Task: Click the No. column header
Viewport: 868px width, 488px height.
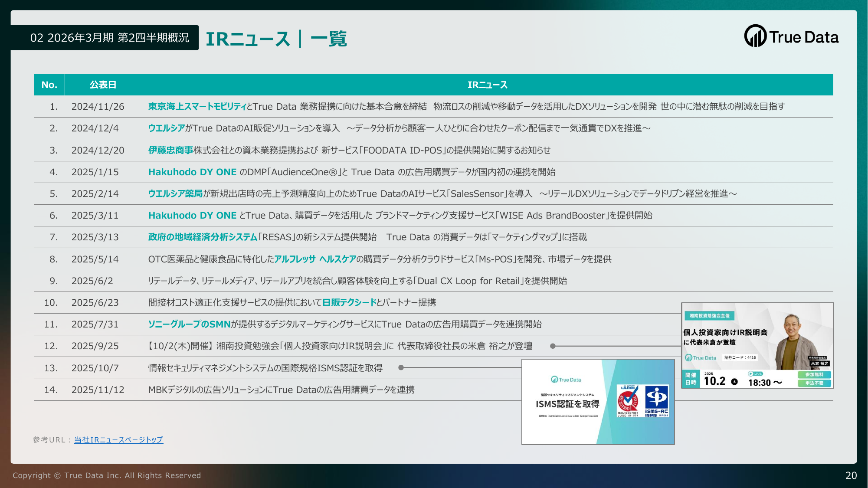Action: (x=49, y=85)
